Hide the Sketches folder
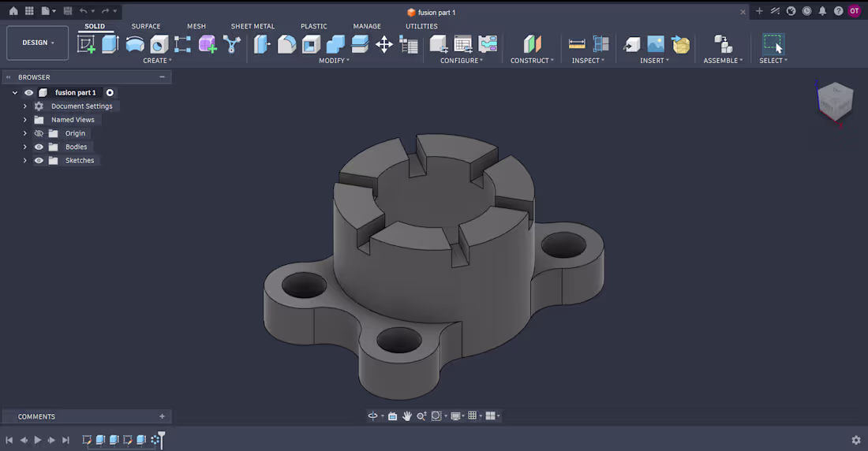The width and height of the screenshot is (868, 451). coord(39,161)
